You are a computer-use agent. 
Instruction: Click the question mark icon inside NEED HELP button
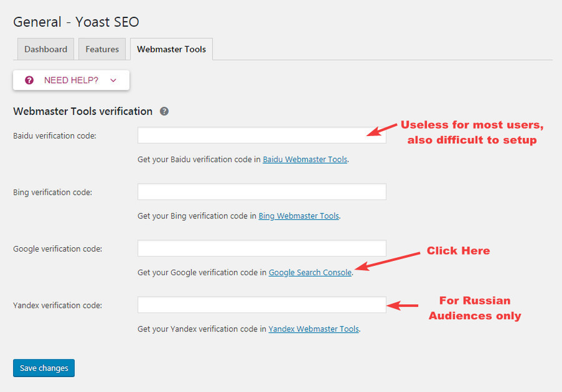click(x=29, y=80)
